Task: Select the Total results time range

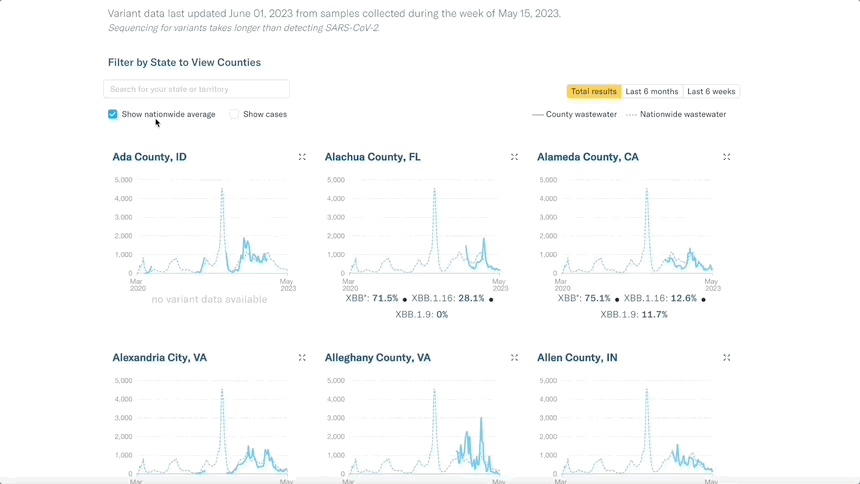Action: pyautogui.click(x=593, y=92)
